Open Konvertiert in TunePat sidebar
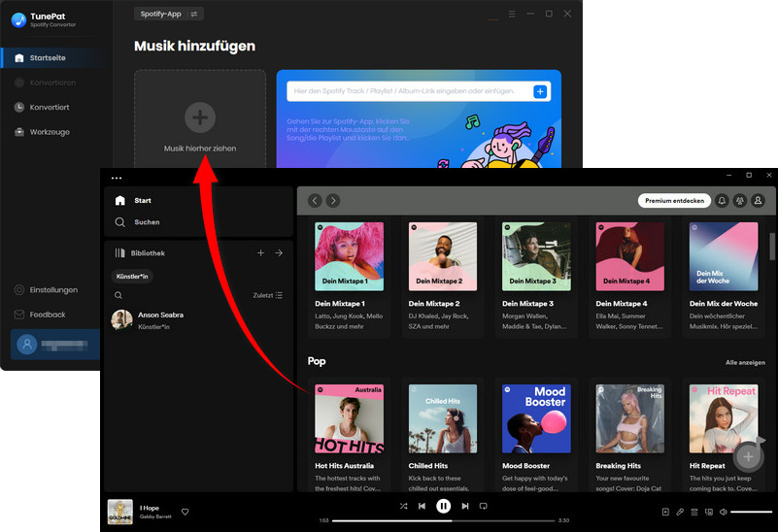This screenshot has width=778, height=532. click(50, 107)
